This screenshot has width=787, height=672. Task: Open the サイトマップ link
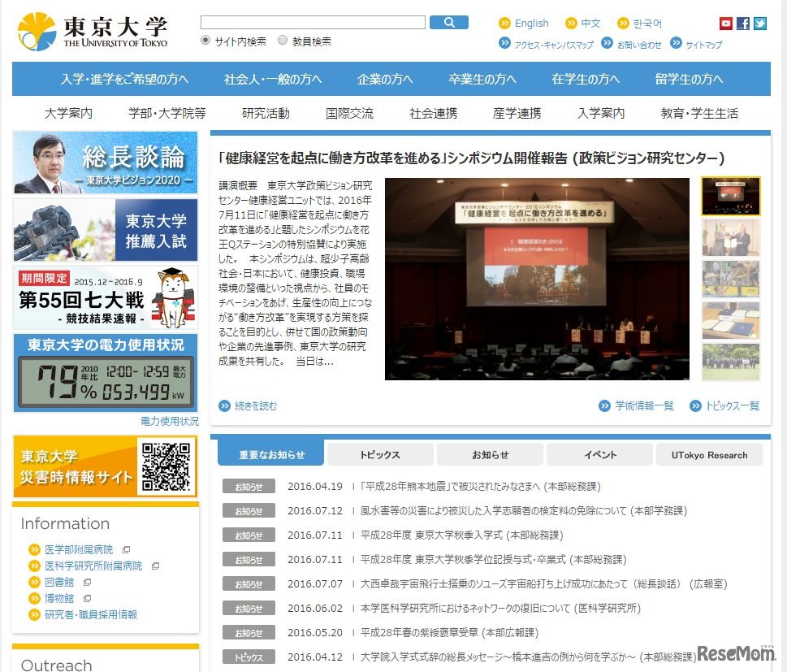pos(703,45)
